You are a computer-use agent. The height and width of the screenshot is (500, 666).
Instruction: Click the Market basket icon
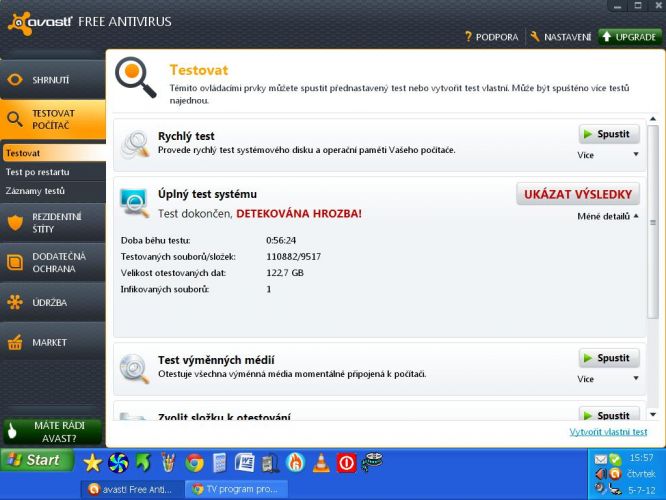pos(15,342)
